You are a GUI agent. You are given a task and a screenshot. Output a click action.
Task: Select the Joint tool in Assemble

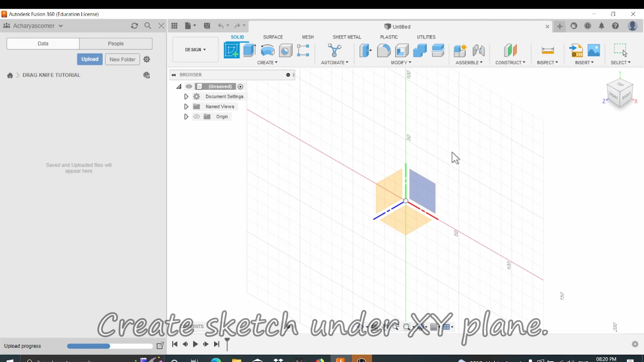click(x=477, y=50)
